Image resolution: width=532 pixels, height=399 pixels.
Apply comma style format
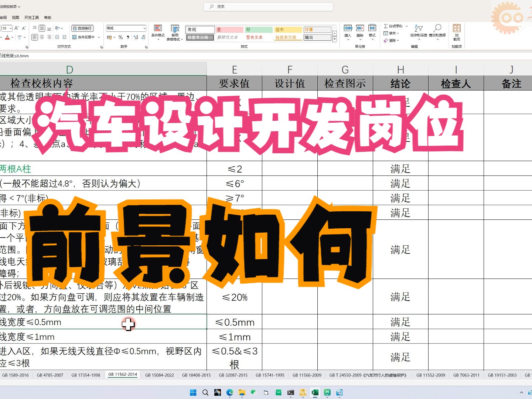coord(128,37)
